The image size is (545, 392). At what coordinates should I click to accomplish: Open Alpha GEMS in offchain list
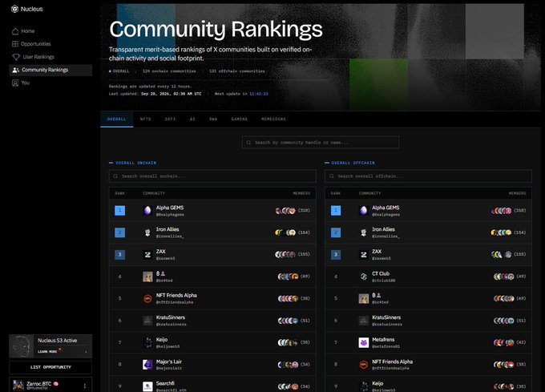(x=428, y=211)
